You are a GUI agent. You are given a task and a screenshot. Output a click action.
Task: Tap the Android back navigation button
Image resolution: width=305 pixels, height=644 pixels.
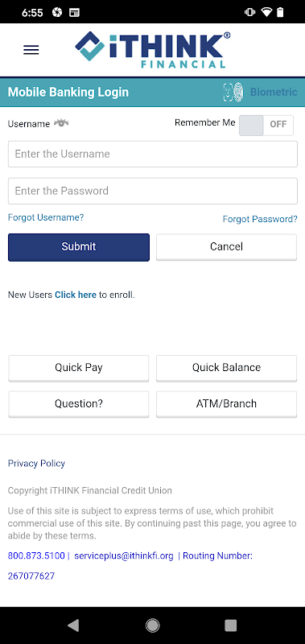click(73, 625)
